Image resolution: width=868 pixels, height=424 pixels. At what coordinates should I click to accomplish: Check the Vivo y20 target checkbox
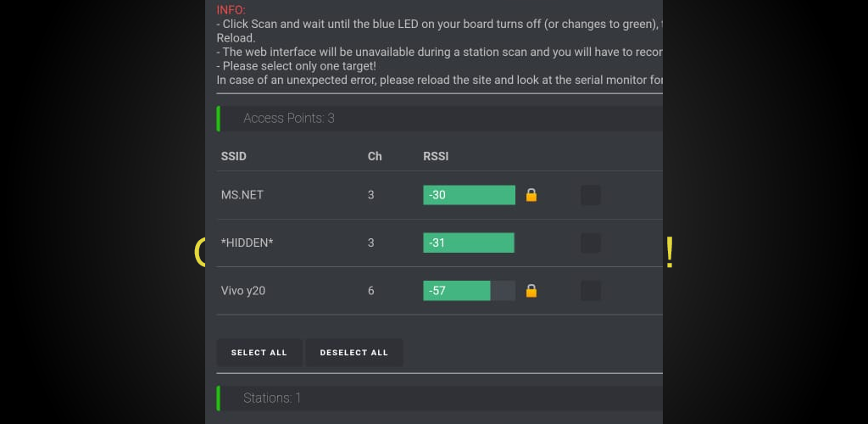pos(591,291)
